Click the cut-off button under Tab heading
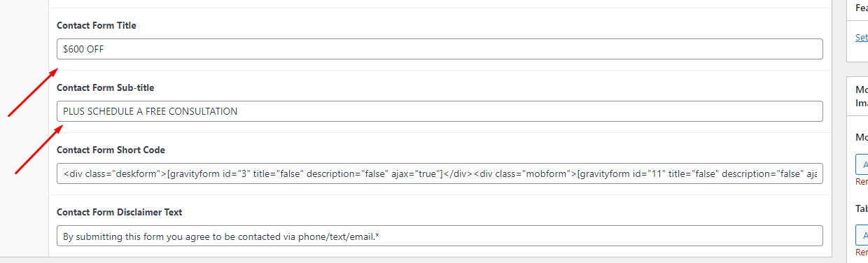This screenshot has height=263, width=868. pos(862,234)
